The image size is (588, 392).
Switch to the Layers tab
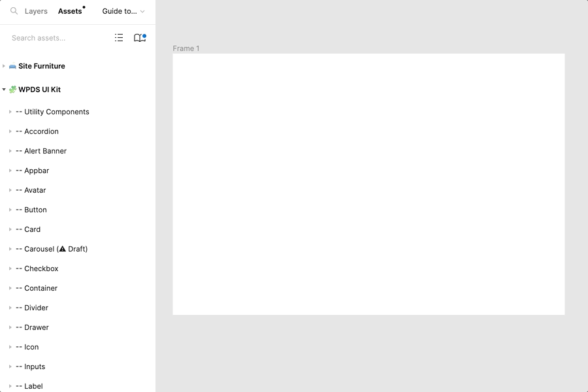(36, 11)
